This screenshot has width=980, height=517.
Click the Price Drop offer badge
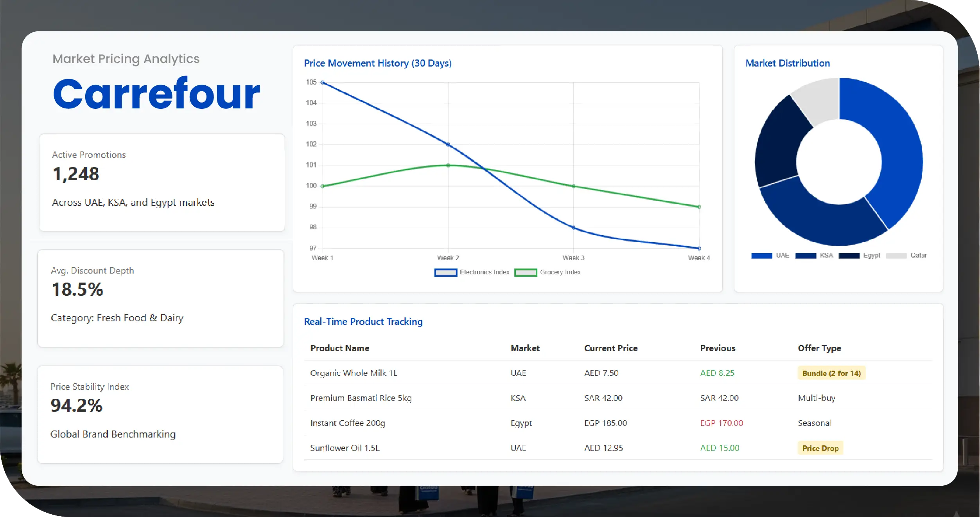(x=820, y=448)
